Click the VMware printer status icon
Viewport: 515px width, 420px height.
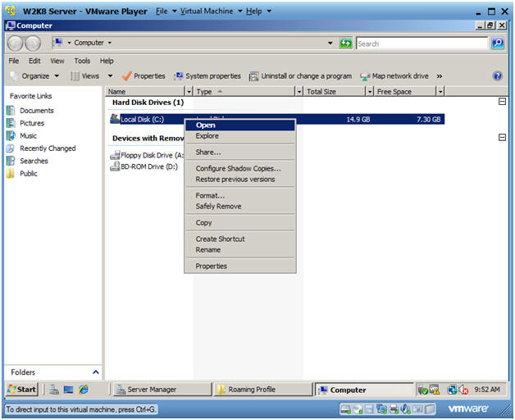(x=394, y=409)
